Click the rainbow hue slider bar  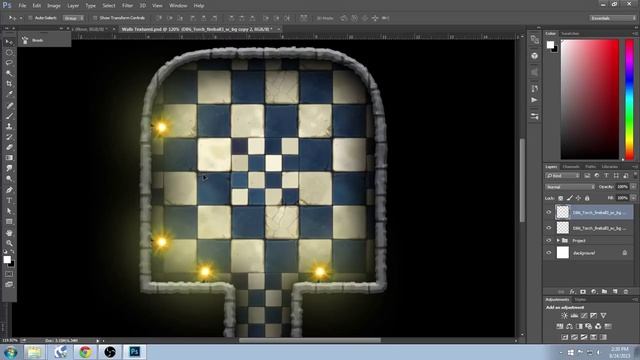pos(629,99)
